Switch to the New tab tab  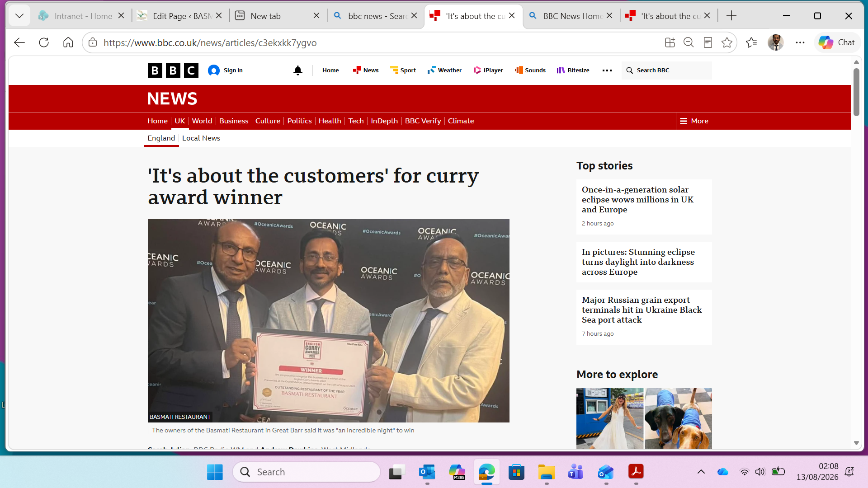click(278, 16)
